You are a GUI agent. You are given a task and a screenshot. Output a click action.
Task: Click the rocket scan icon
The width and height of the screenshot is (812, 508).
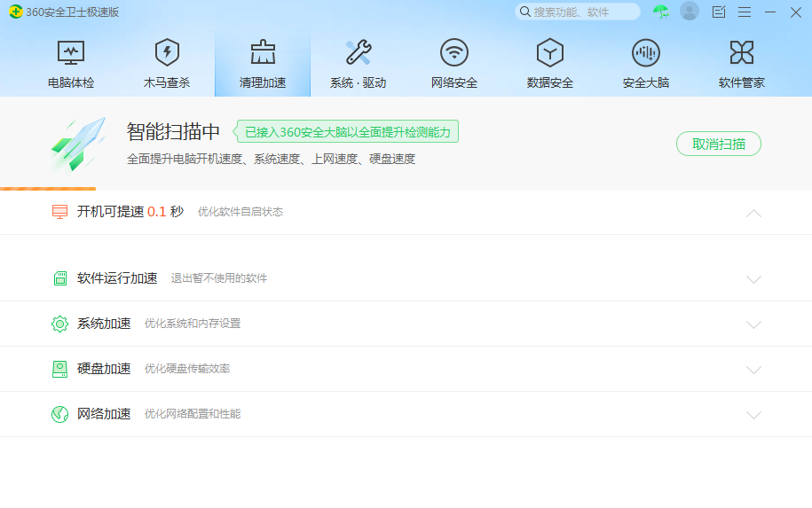pyautogui.click(x=79, y=144)
